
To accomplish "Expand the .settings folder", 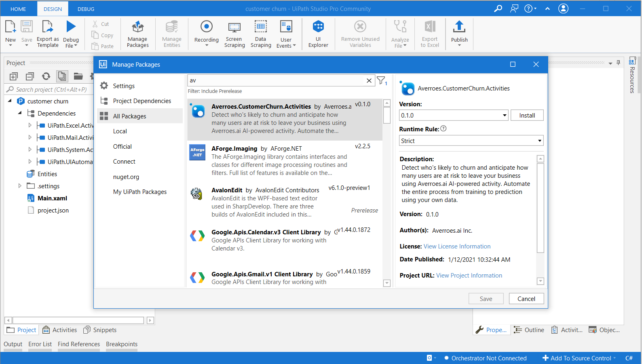I will click(20, 186).
